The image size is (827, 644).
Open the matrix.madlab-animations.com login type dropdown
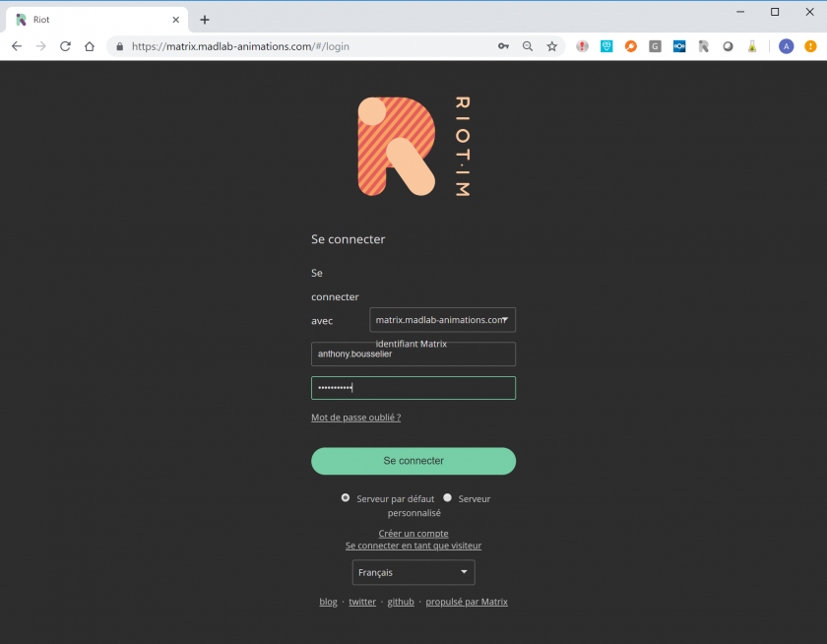coord(442,320)
